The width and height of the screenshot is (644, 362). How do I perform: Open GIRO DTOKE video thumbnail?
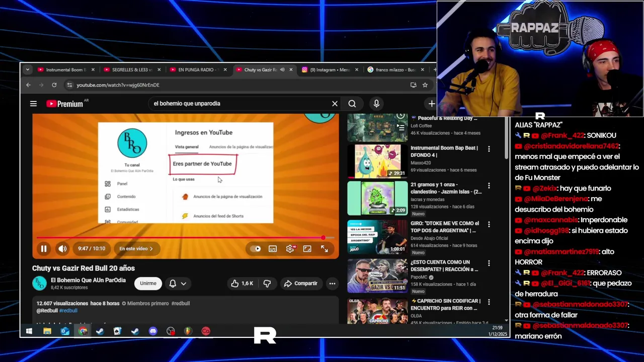[377, 237]
